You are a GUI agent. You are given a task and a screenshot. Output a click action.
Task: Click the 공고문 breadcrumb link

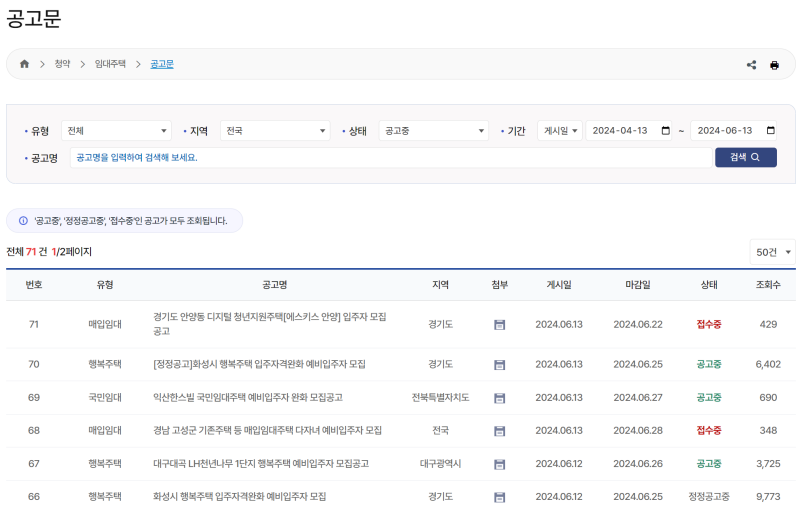(x=162, y=64)
